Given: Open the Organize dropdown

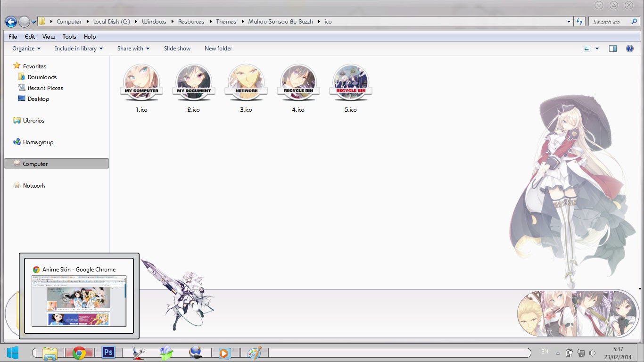Looking at the screenshot, I should pyautogui.click(x=26, y=49).
